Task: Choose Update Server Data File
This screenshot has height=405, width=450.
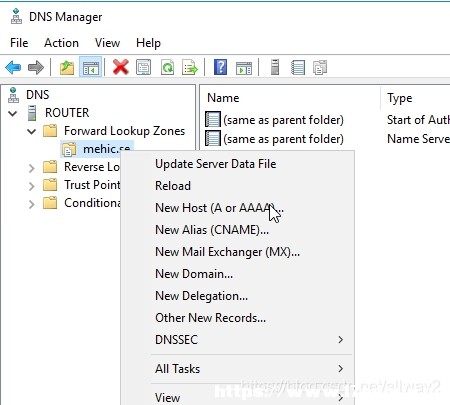Action: point(216,164)
